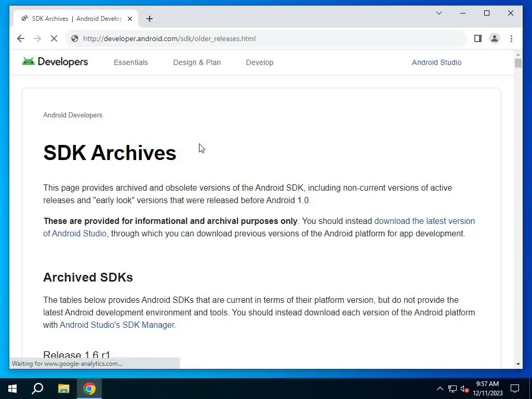
Task: Open the taskbar clock and date
Action: coord(487,389)
